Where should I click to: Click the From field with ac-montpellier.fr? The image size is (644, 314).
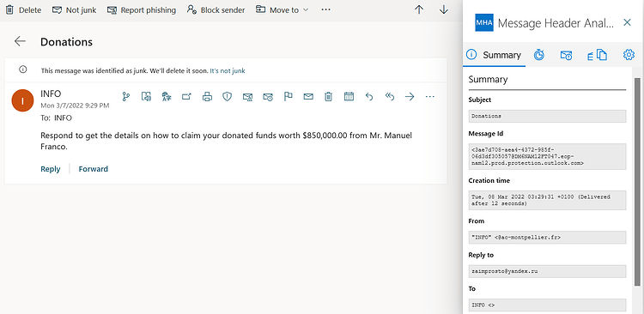547,238
